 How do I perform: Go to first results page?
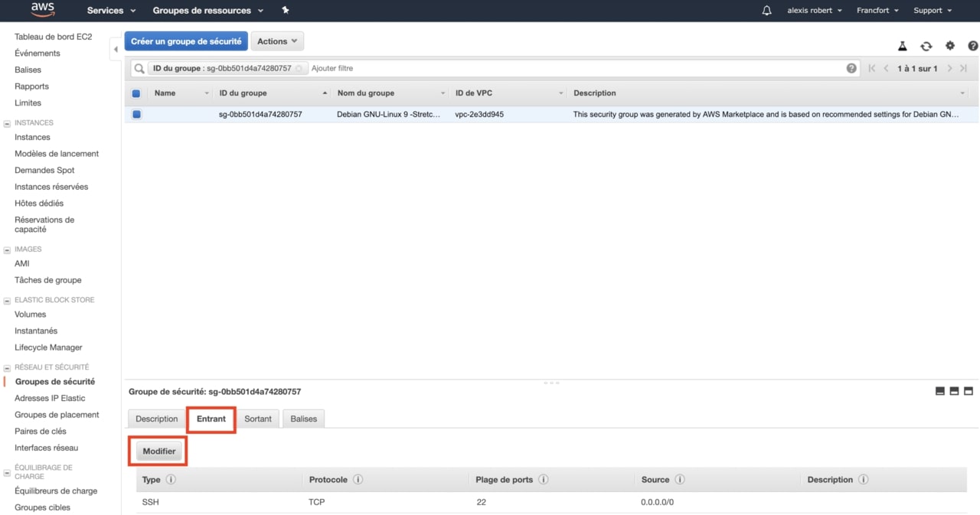point(872,68)
